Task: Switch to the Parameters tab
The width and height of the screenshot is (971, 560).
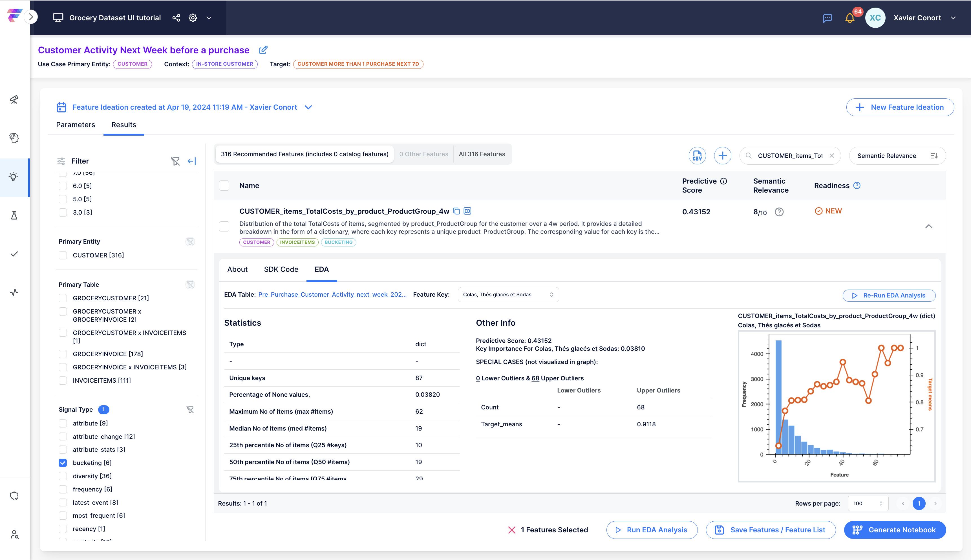Action: click(x=75, y=125)
